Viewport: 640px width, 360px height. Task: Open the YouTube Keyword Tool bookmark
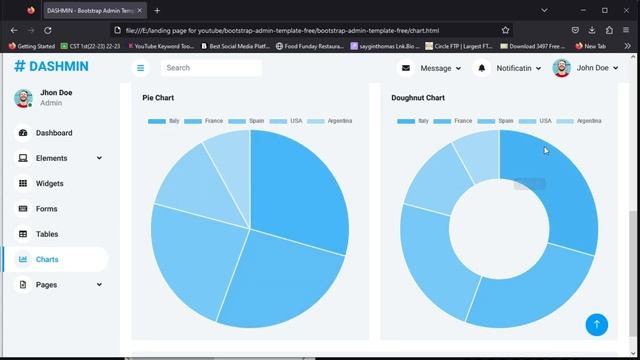pyautogui.click(x=161, y=46)
